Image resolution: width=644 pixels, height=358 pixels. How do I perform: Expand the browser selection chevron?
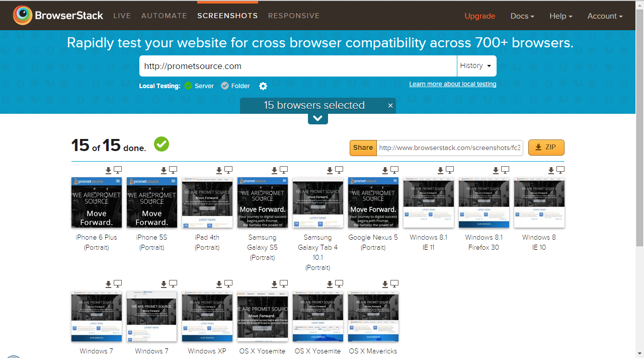tap(318, 119)
